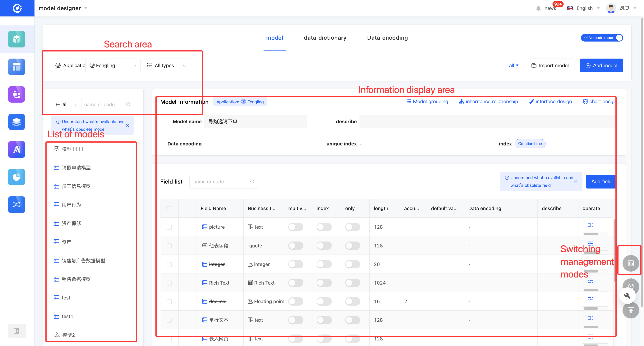Click the shuffle arrows sidebar icon

click(x=16, y=204)
